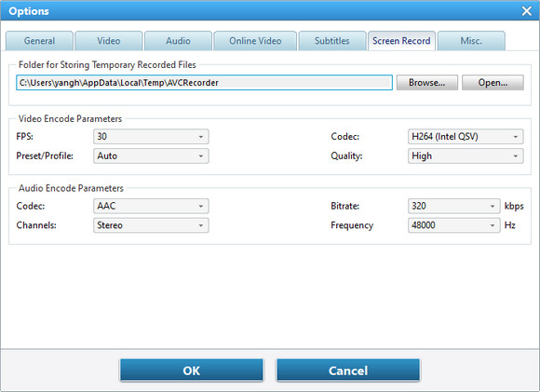Go to the Online Video tab
Image resolution: width=540 pixels, height=392 pixels.
pyautogui.click(x=255, y=41)
